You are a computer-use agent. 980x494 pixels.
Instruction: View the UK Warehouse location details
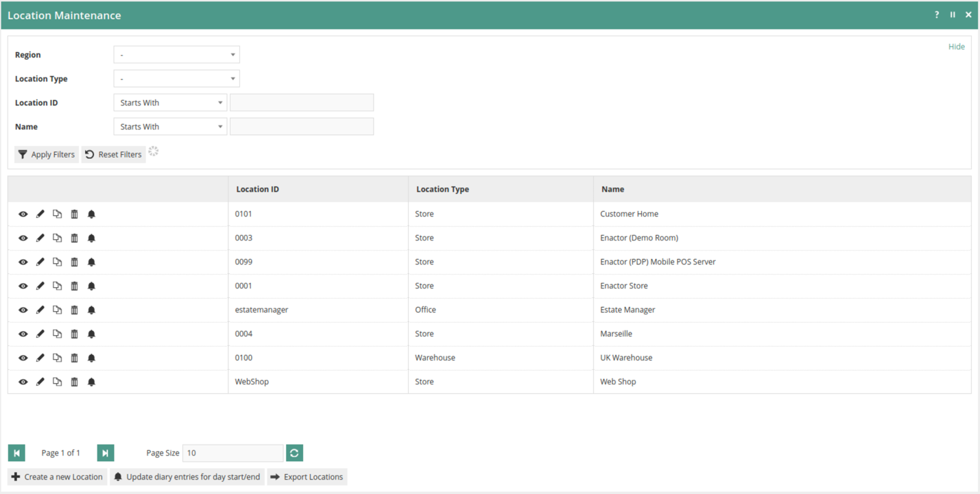(x=23, y=358)
